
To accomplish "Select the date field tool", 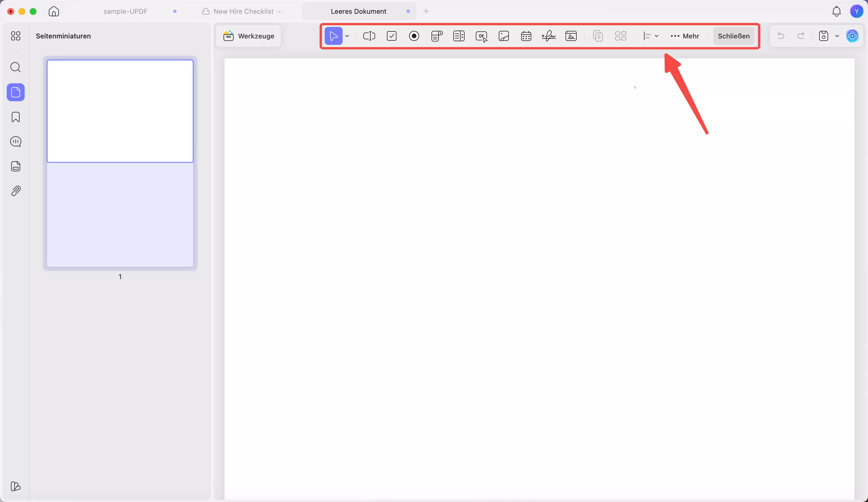I will point(526,36).
